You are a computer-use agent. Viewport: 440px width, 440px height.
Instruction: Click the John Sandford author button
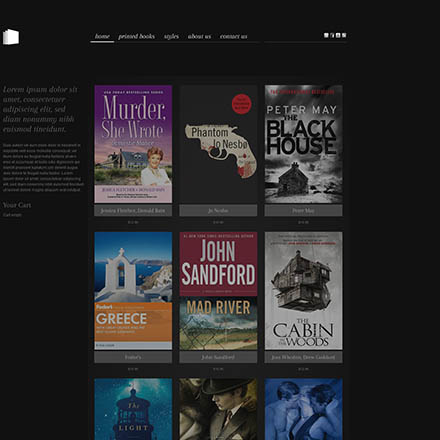coord(218,357)
